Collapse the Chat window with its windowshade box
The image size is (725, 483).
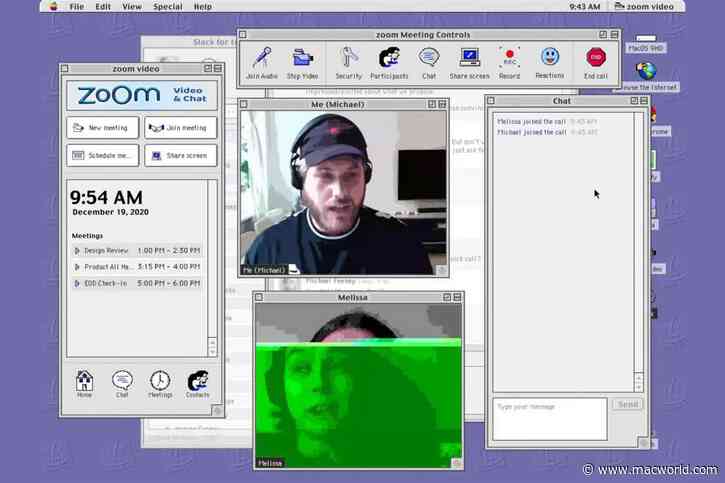(x=644, y=101)
